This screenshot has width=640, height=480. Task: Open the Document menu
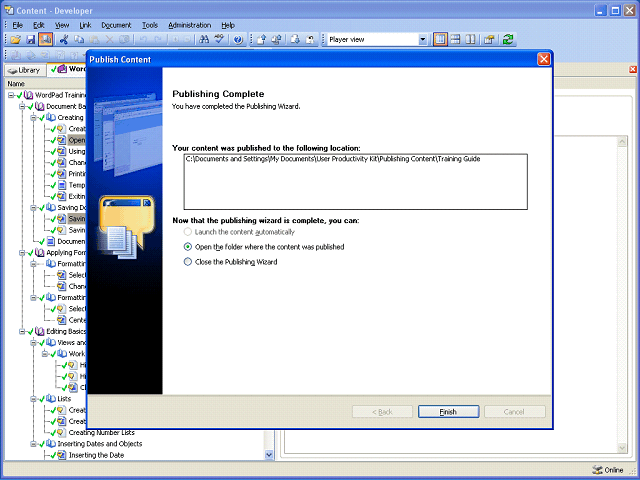click(116, 25)
